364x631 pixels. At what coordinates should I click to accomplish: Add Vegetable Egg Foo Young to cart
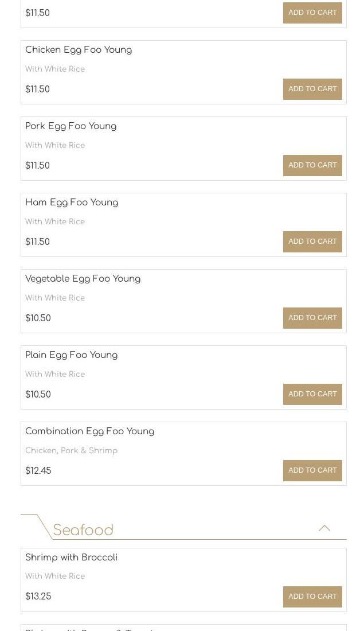312,318
